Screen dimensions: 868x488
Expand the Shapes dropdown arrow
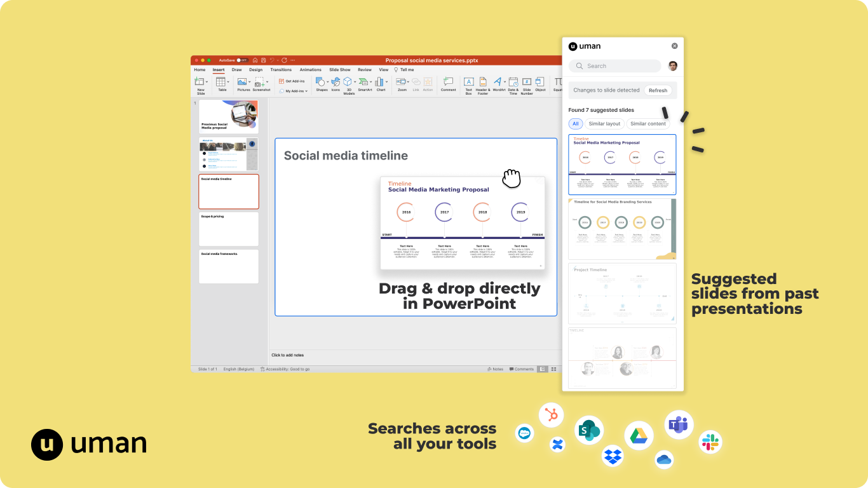[327, 81]
